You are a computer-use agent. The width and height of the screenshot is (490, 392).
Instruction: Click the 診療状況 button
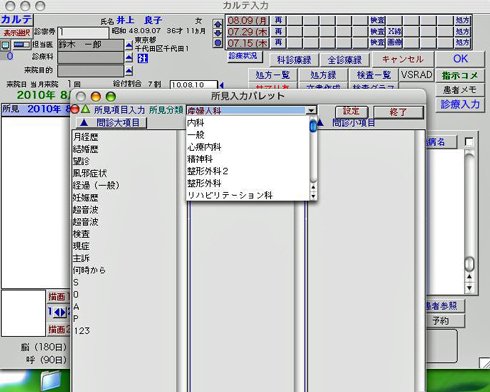coord(244,56)
